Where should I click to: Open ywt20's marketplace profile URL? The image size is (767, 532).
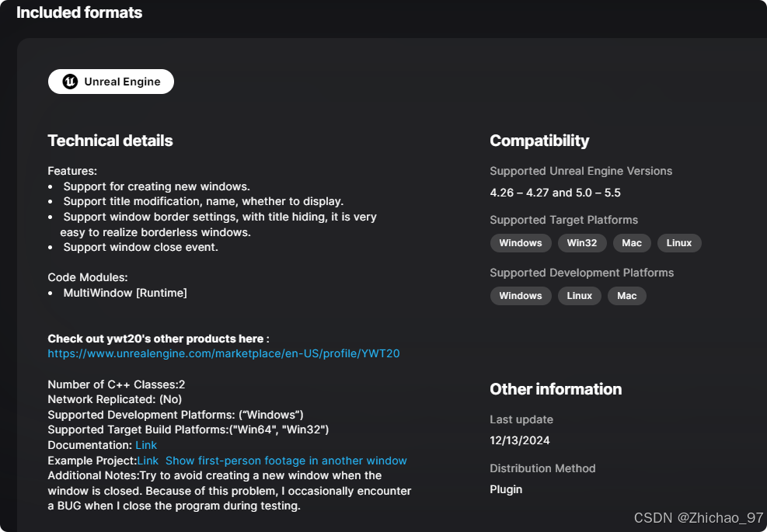click(224, 353)
